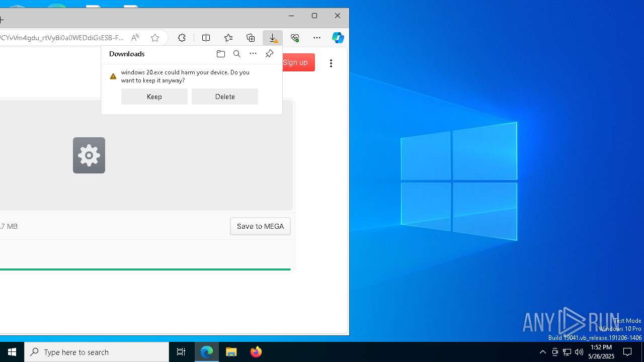Click the network icon in system tray
This screenshot has width=644, height=362.
point(567,352)
